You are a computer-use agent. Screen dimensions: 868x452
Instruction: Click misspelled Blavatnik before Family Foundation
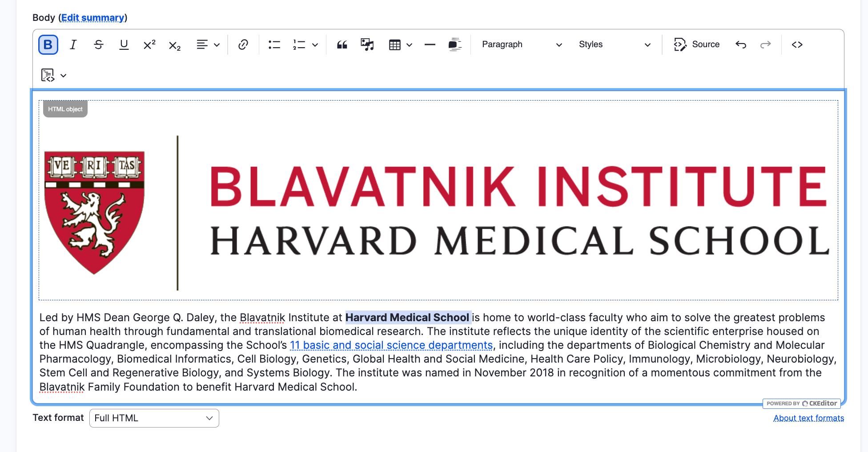point(62,387)
